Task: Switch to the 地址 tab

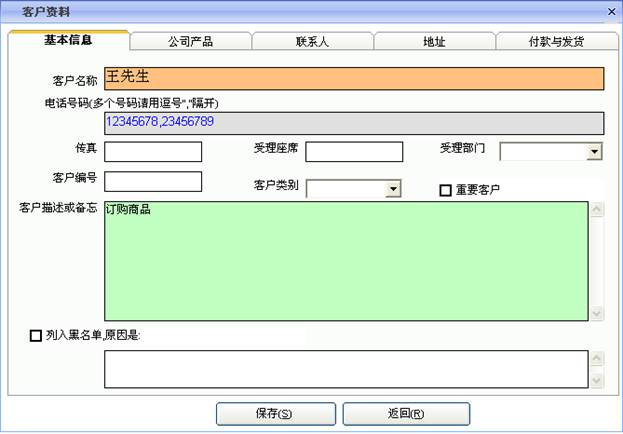Action: (x=434, y=41)
